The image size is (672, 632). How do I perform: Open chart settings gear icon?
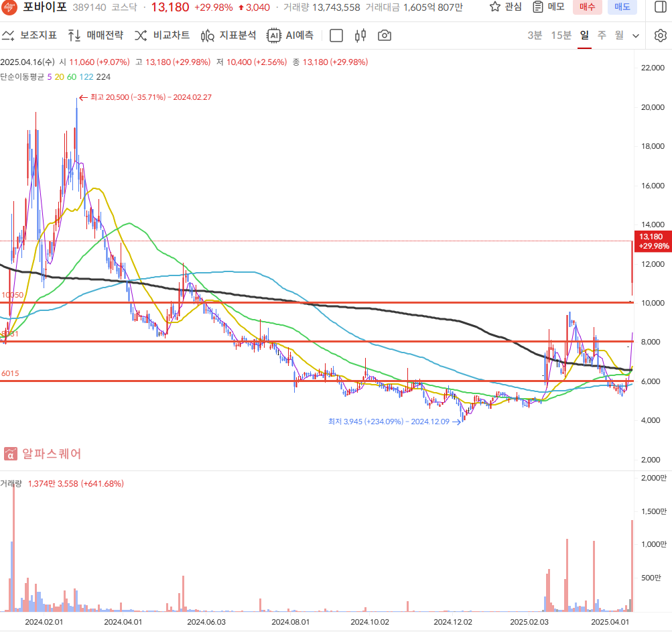661,36
